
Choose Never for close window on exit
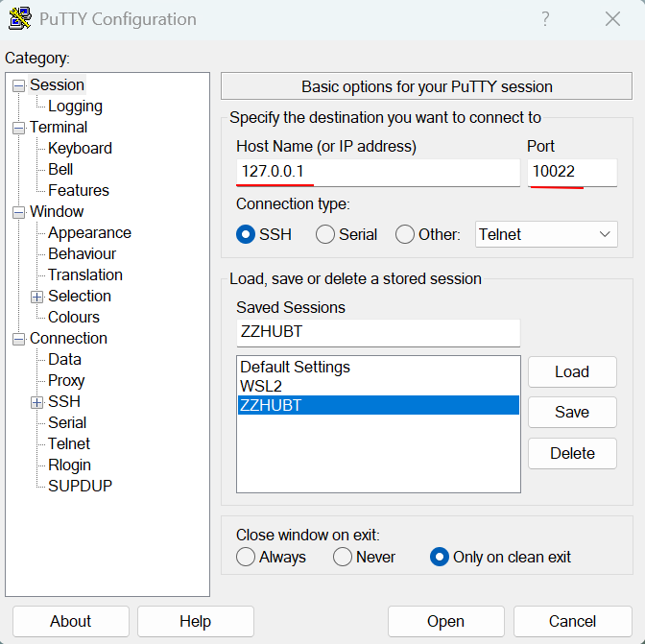click(343, 557)
